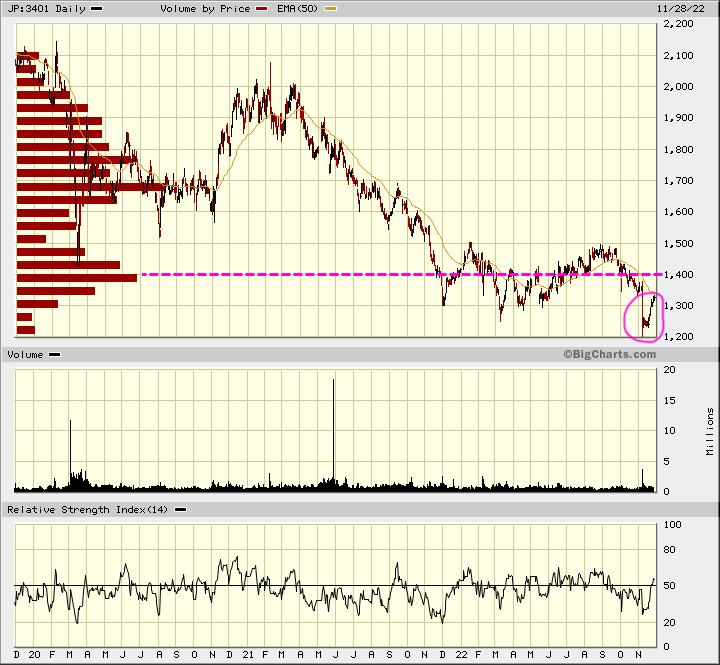720x665 pixels.
Task: Click the red Volume by Price swatch
Action: 262,9
